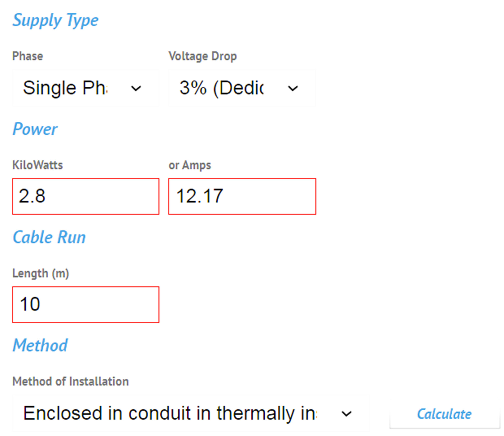Focus the Amps field containing 12.17

[242, 196]
